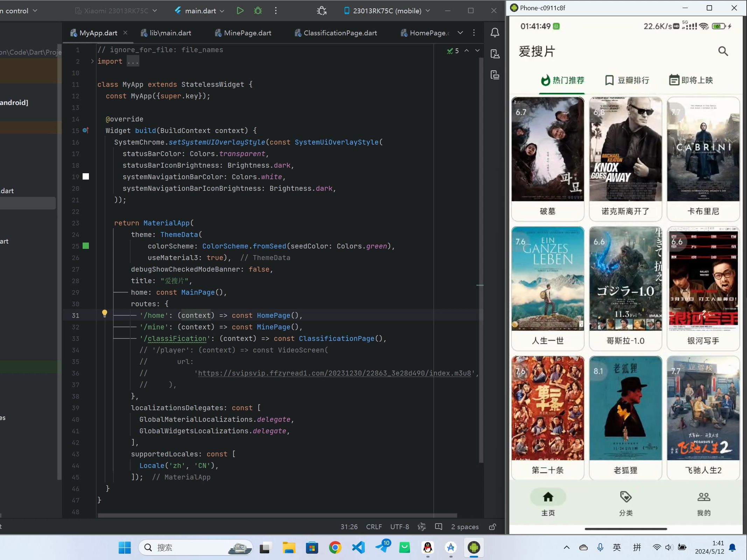Jump to previous highlighted problem arrow
Viewport: 747px width, 560px height.
point(467,51)
